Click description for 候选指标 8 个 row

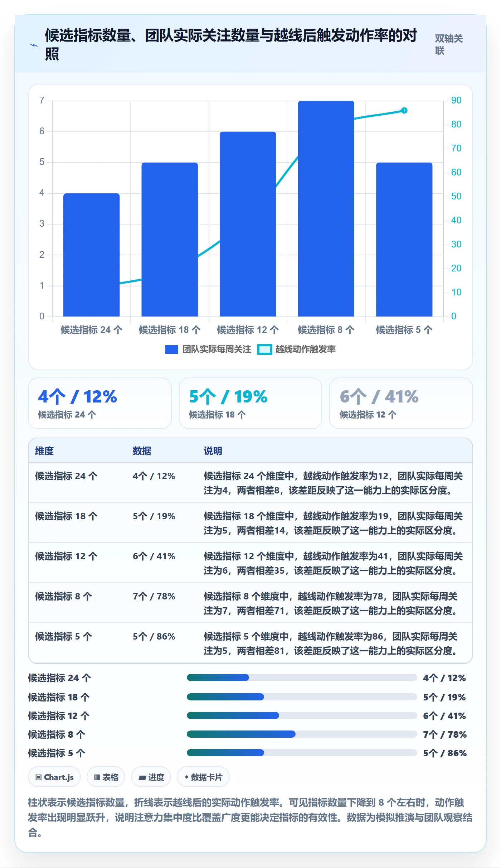tap(331, 603)
